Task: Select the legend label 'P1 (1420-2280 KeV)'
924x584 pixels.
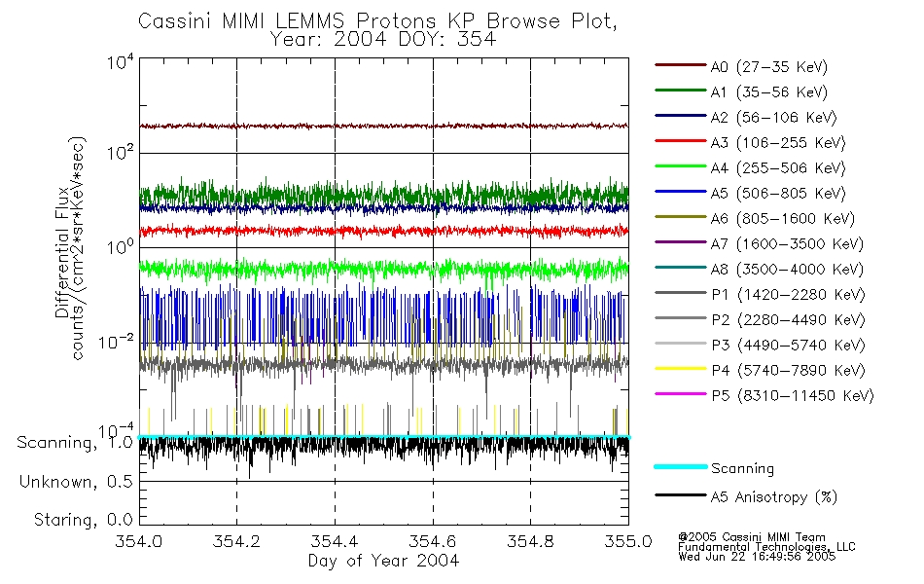Action: click(788, 295)
